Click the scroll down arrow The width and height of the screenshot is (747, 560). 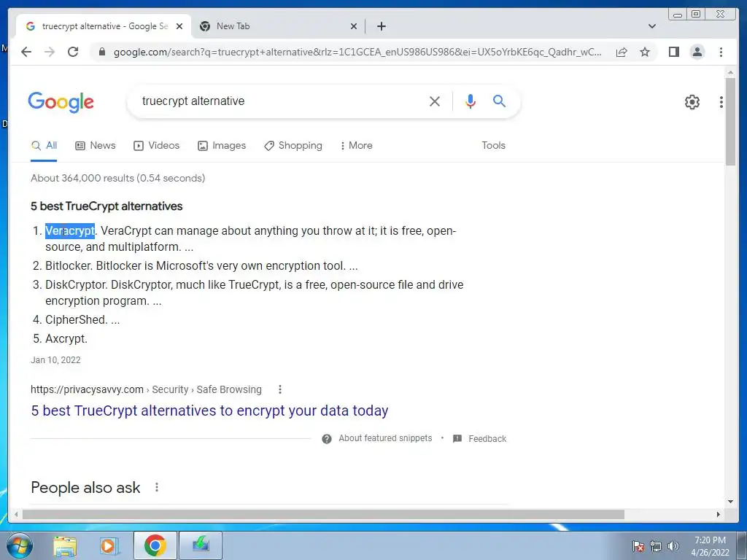[x=730, y=501]
